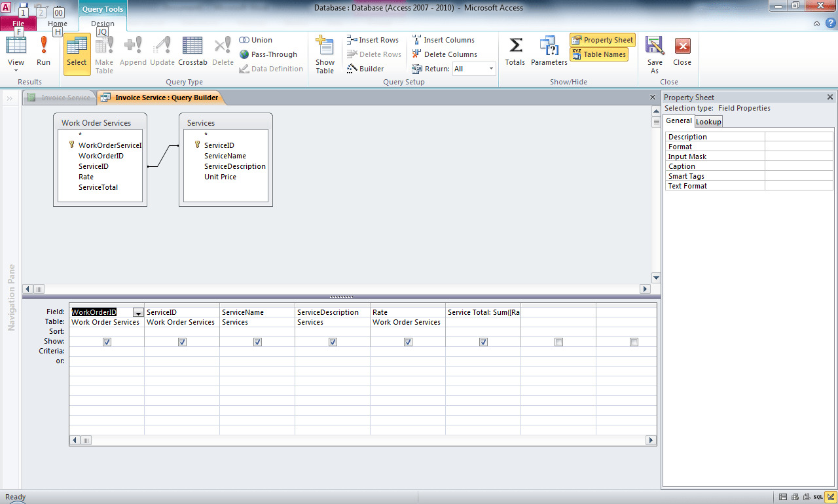This screenshot has height=504, width=838.
Task: Select the Design ribbon tab
Action: [103, 24]
